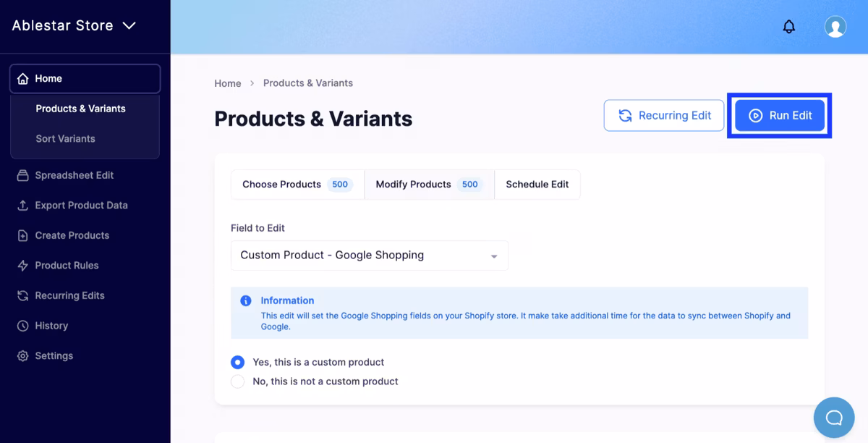The height and width of the screenshot is (443, 868).
Task: Click the Spreadsheet Edit sidebar icon
Action: pos(22,175)
